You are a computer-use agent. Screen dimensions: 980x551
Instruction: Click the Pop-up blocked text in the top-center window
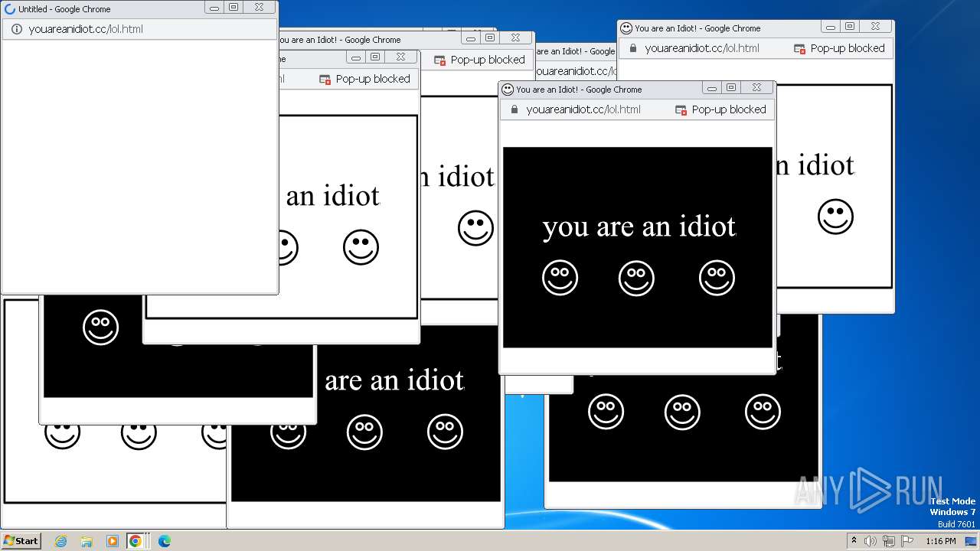(488, 60)
